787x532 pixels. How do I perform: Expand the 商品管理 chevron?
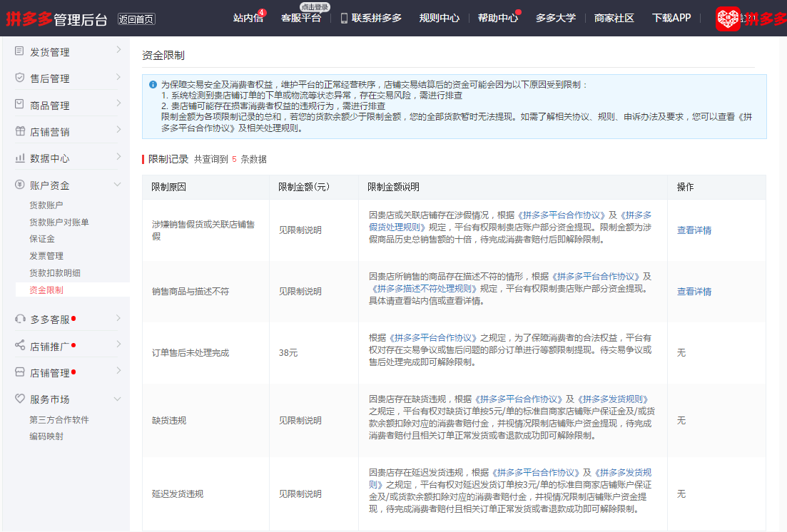[x=118, y=103]
